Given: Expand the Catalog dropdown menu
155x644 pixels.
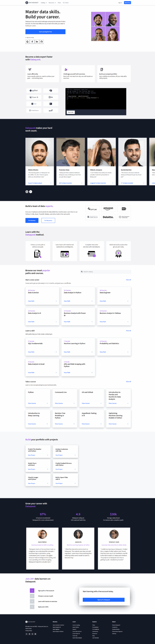Looking at the screenshot, I should tap(43, 3).
